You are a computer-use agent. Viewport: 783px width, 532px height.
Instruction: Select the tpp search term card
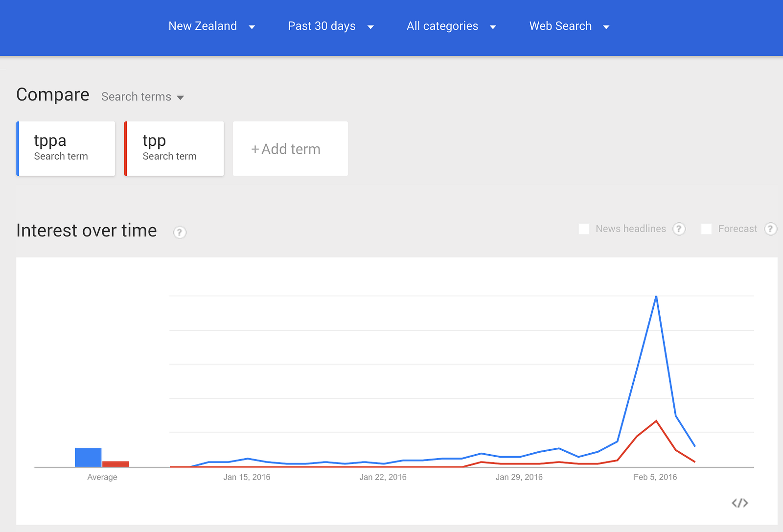click(x=174, y=149)
